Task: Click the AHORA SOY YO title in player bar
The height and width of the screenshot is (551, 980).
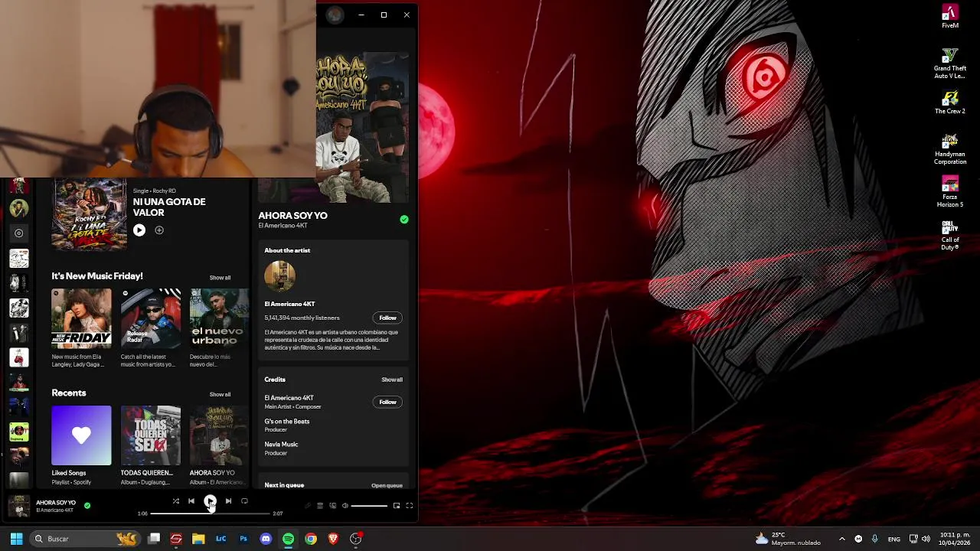Action: pyautogui.click(x=56, y=503)
